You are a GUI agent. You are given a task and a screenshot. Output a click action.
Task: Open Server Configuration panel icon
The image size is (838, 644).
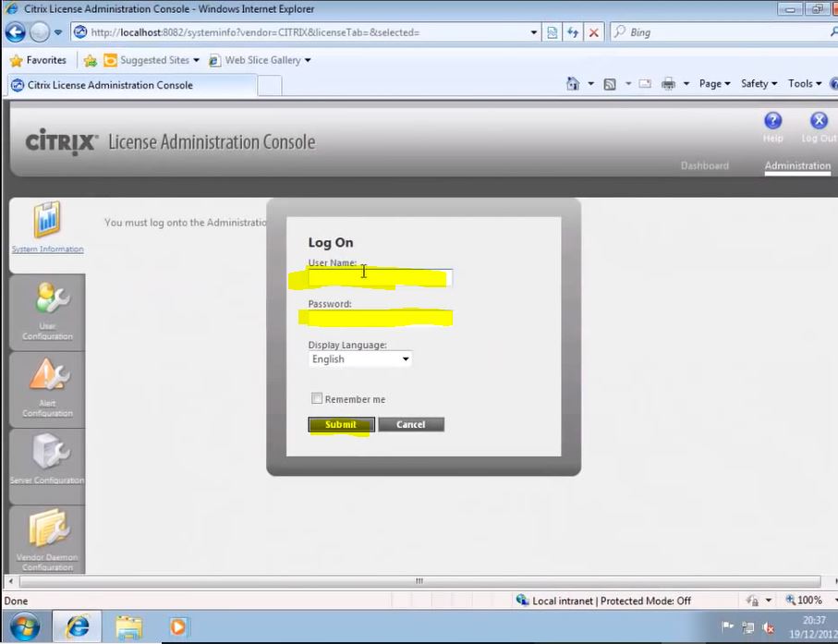pyautogui.click(x=50, y=451)
